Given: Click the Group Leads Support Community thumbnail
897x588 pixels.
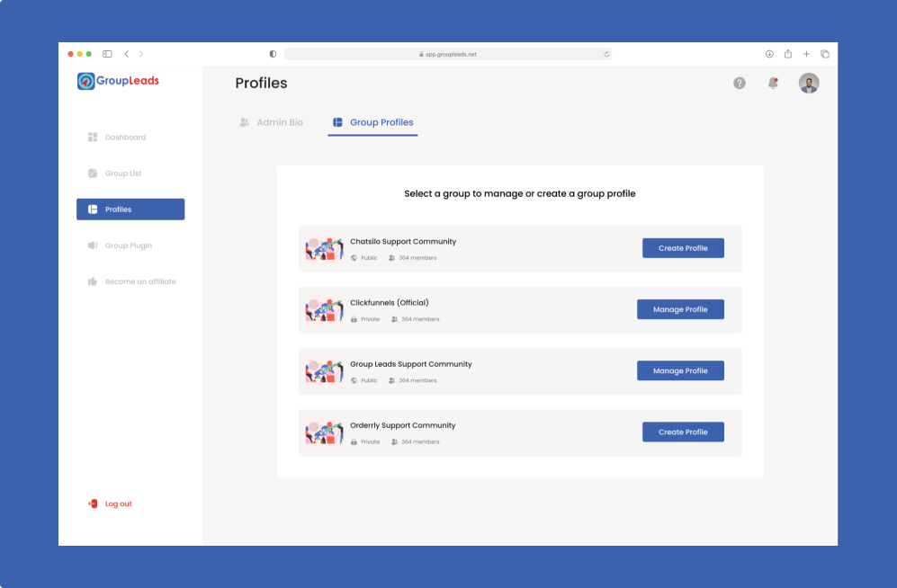Looking at the screenshot, I should [x=325, y=370].
